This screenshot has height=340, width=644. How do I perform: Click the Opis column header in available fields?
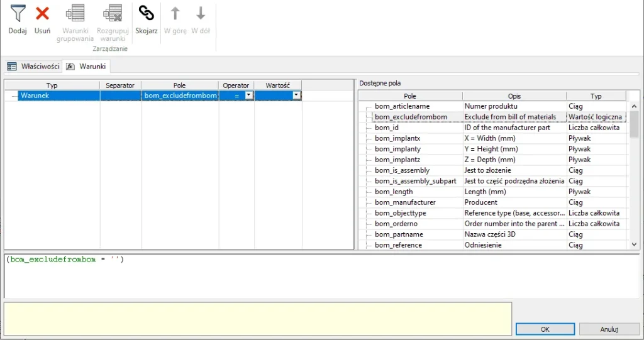point(514,96)
